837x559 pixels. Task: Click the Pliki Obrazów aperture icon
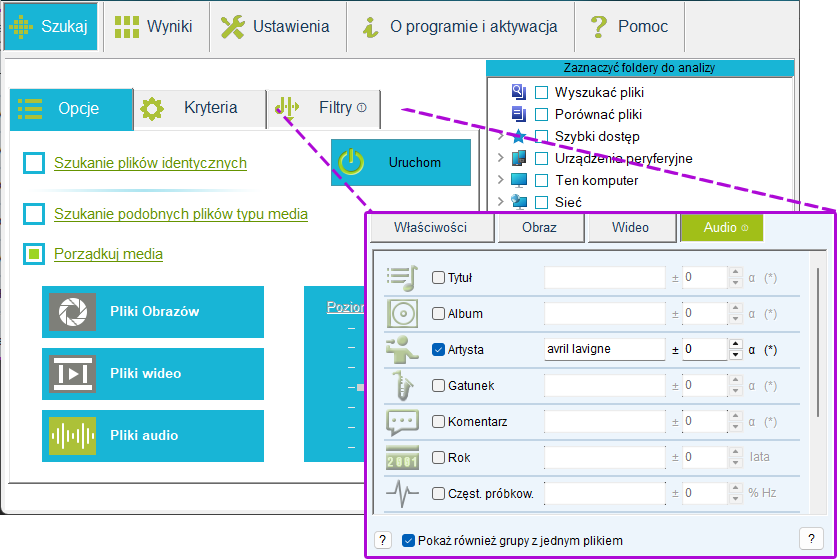[73, 312]
